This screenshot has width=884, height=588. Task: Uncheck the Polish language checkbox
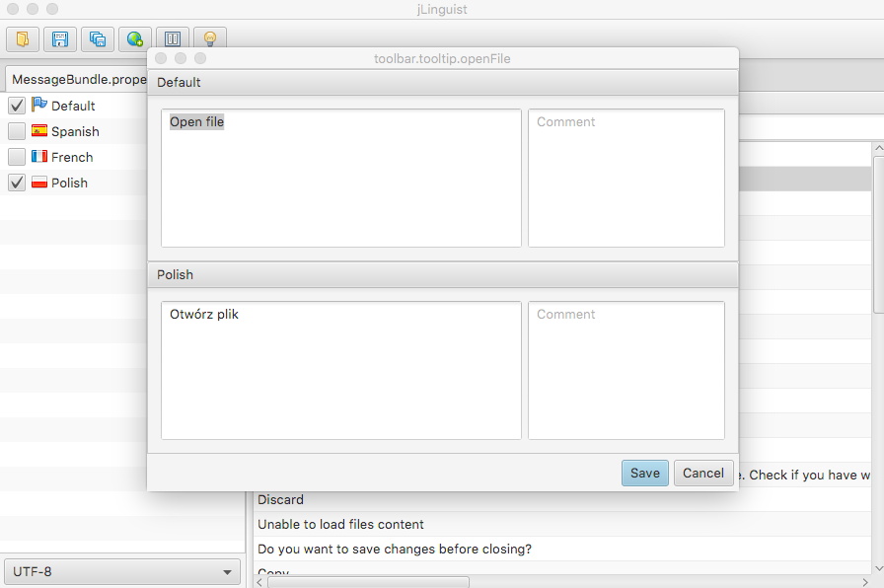coord(17,183)
